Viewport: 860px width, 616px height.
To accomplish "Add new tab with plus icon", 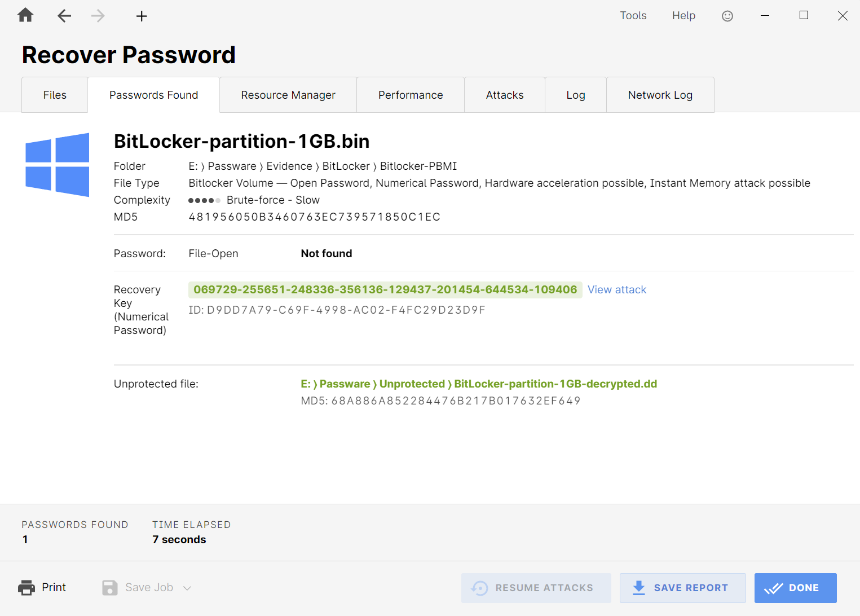I will tap(142, 16).
